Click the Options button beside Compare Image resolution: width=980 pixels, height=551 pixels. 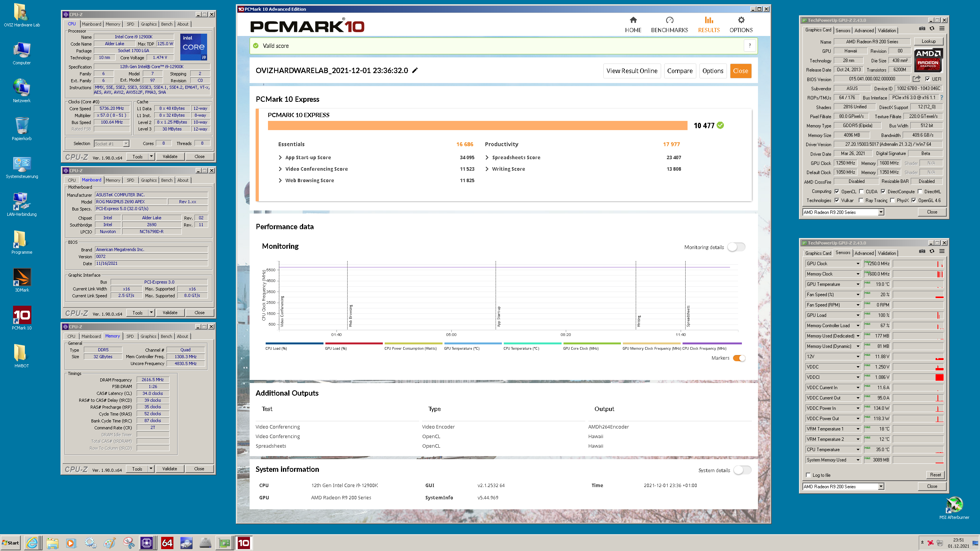(x=713, y=71)
